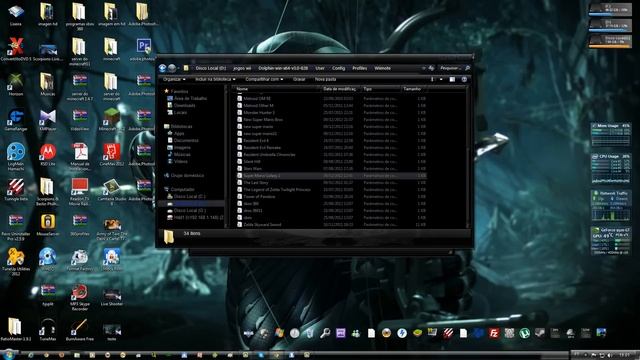Click the Gravar toolbar button
The width and height of the screenshot is (640, 360).
pyautogui.click(x=299, y=79)
